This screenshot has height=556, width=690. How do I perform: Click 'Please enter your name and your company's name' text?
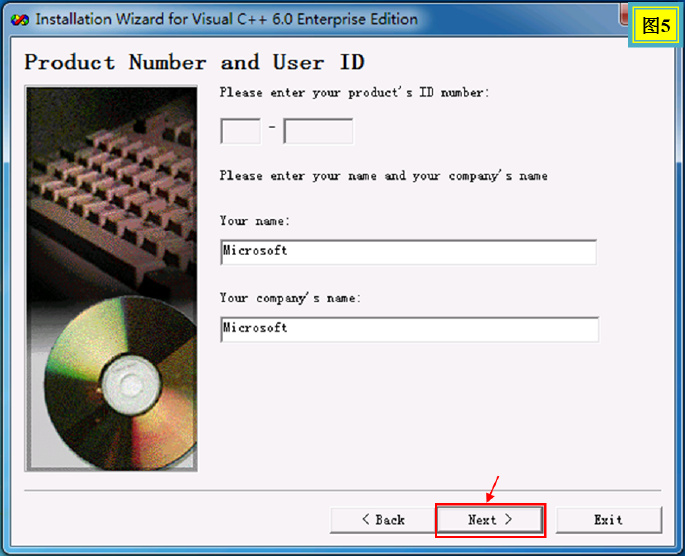384,176
